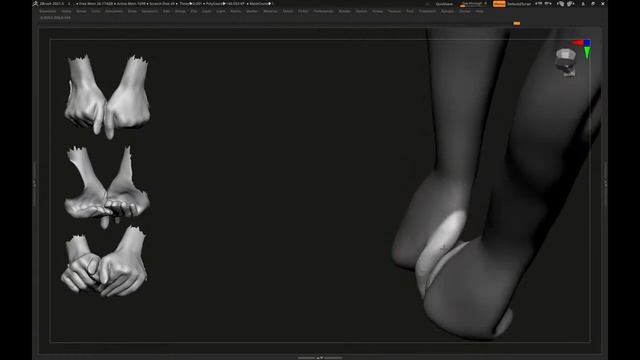Screen dimensions: 640x360
Task: Select the top hands reference image
Action: (107, 97)
